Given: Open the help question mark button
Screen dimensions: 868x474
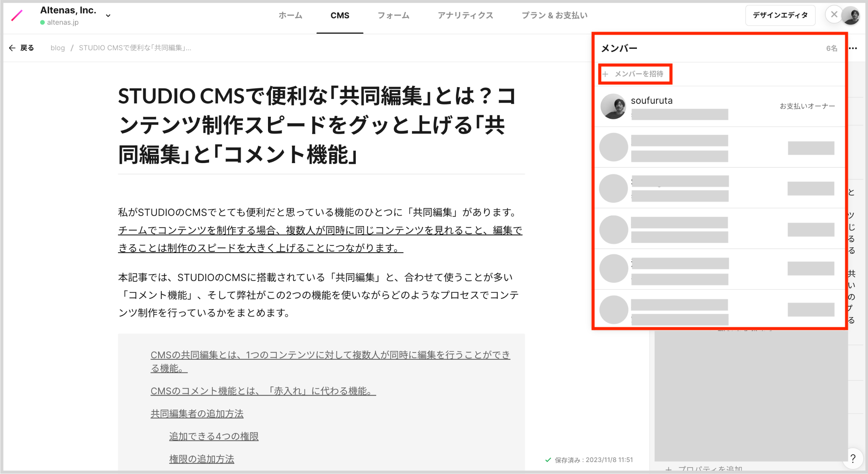Looking at the screenshot, I should point(853,458).
